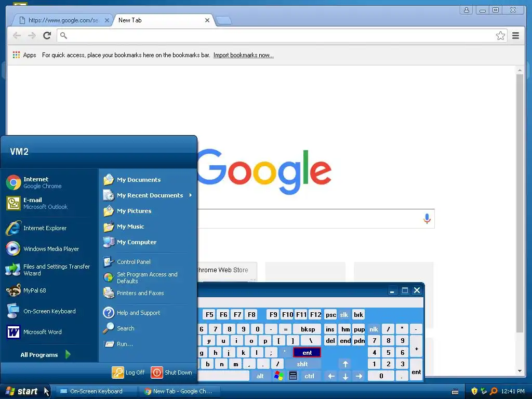Open Files and Settings Transfer Wizard
Image resolution: width=532 pixels, height=399 pixels.
pos(49,270)
